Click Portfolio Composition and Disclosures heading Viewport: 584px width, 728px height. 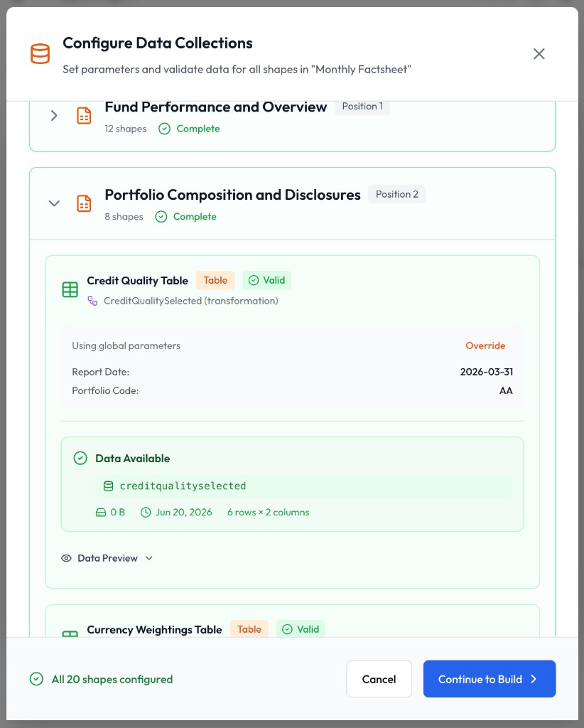[x=232, y=195]
